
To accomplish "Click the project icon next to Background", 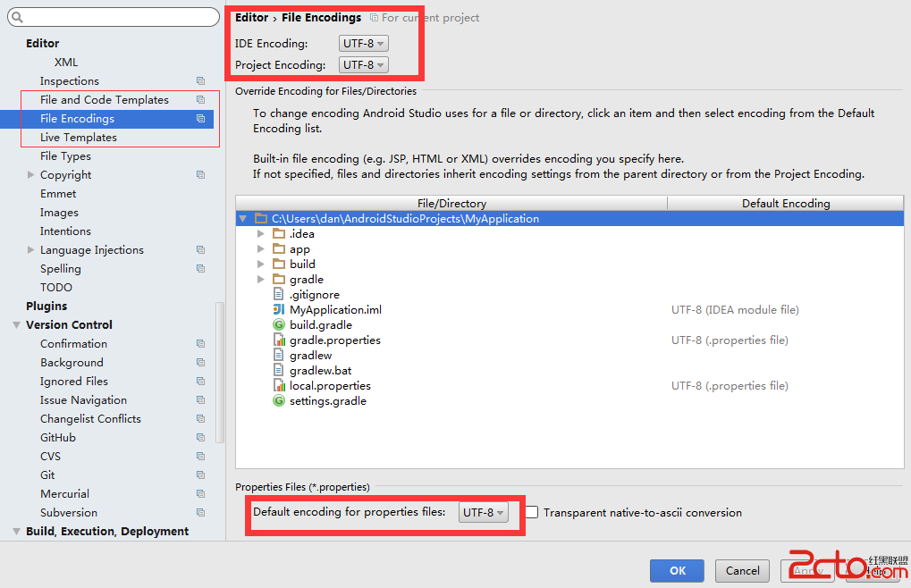I will (x=200, y=362).
